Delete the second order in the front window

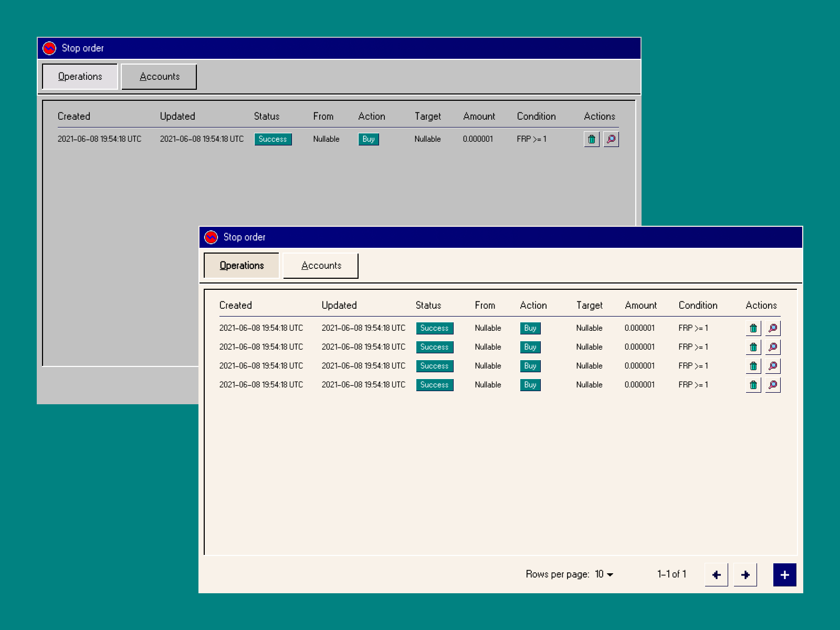pos(753,347)
